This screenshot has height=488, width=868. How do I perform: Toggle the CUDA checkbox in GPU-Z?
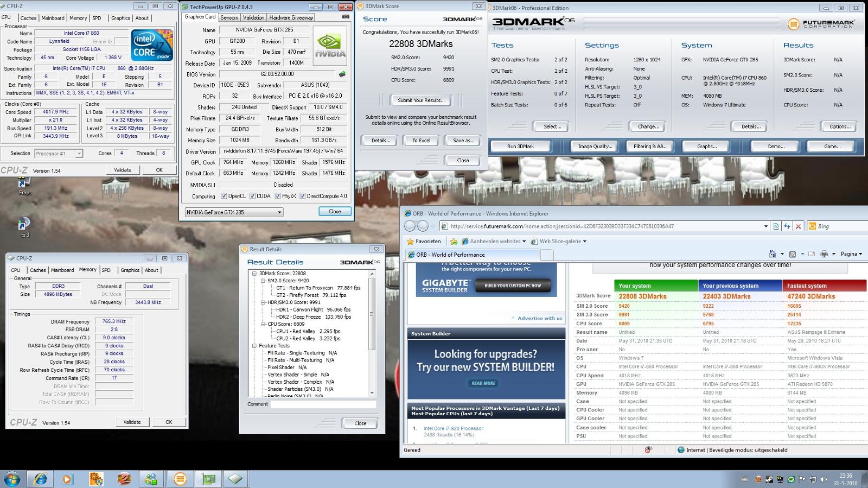tap(252, 196)
